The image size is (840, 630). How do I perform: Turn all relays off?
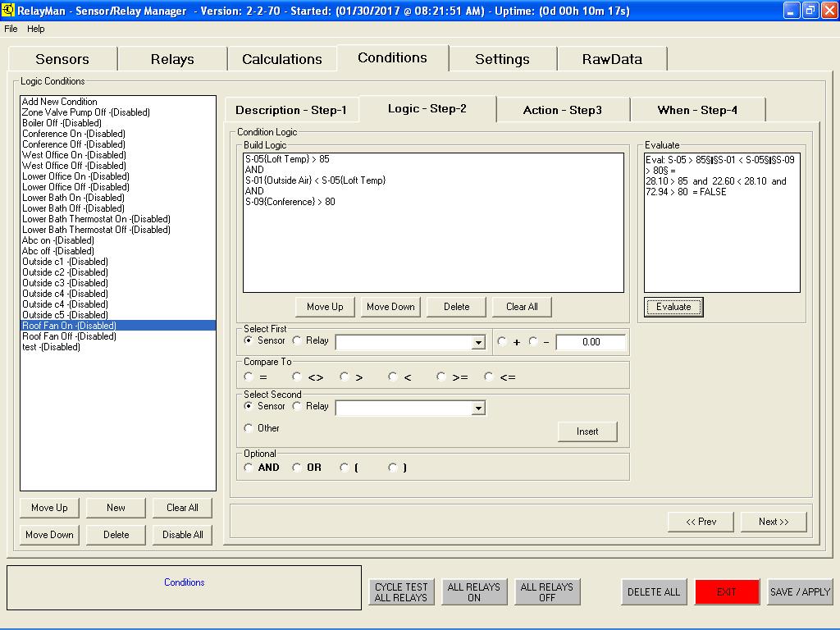pyautogui.click(x=546, y=592)
